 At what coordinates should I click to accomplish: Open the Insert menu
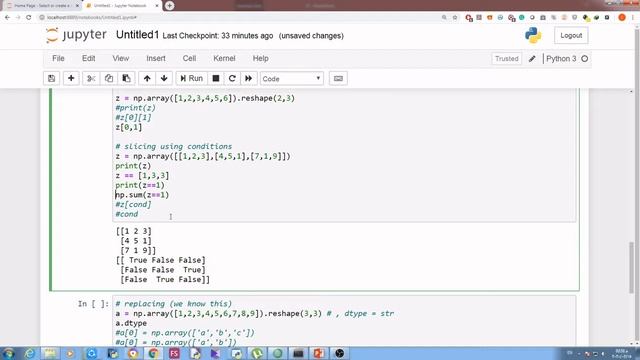tap(156, 58)
